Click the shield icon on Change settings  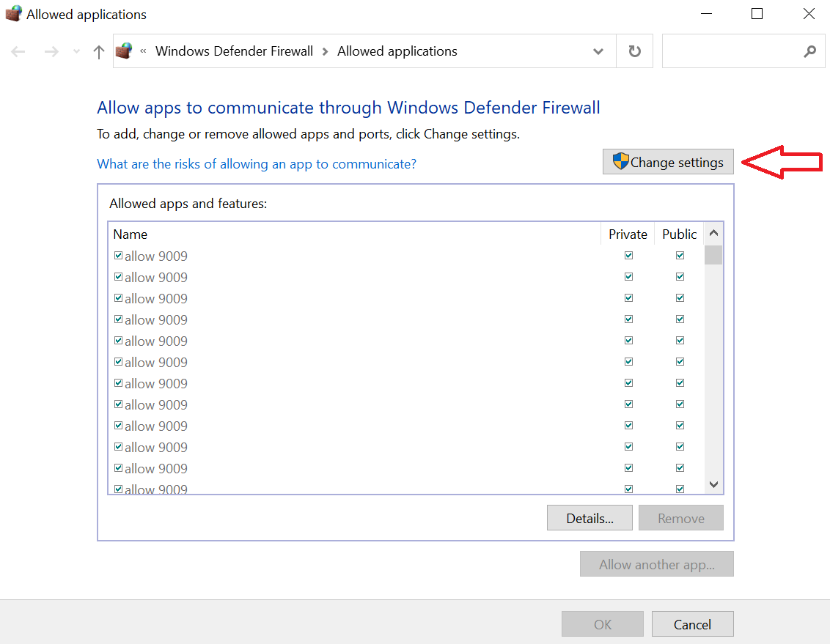point(620,161)
